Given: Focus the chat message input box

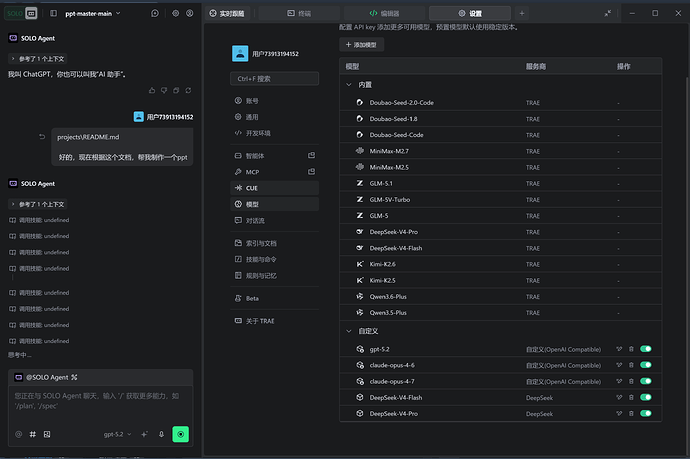Looking at the screenshot, I should point(100,405).
